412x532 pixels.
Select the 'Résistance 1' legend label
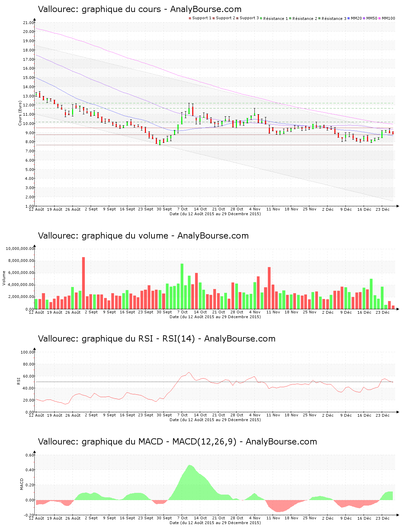[276, 19]
